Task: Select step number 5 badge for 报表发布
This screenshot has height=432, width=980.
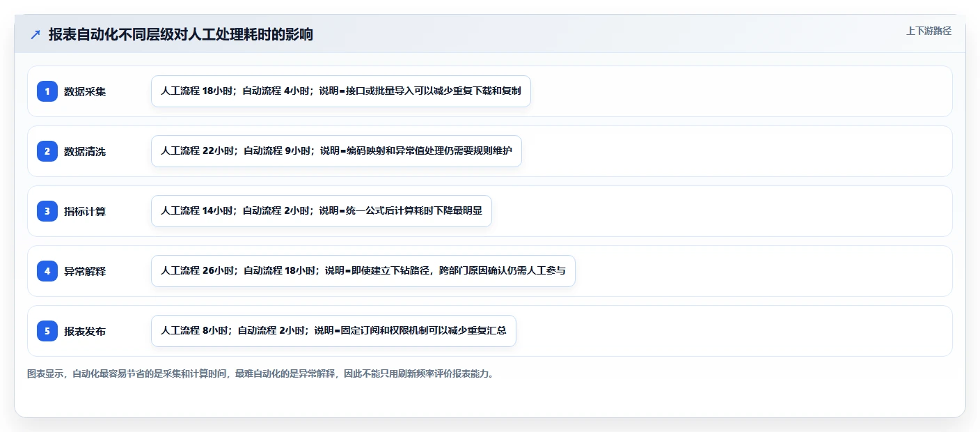Action: [47, 331]
